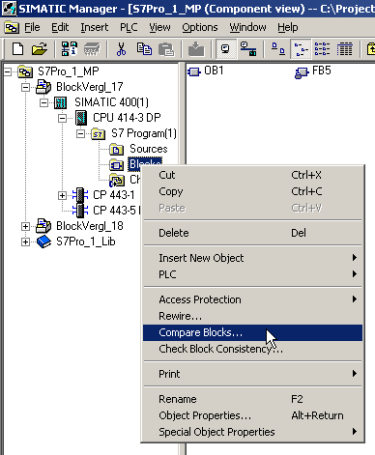Open Access Protection submenu
This screenshot has height=455, width=375.
[x=253, y=299]
